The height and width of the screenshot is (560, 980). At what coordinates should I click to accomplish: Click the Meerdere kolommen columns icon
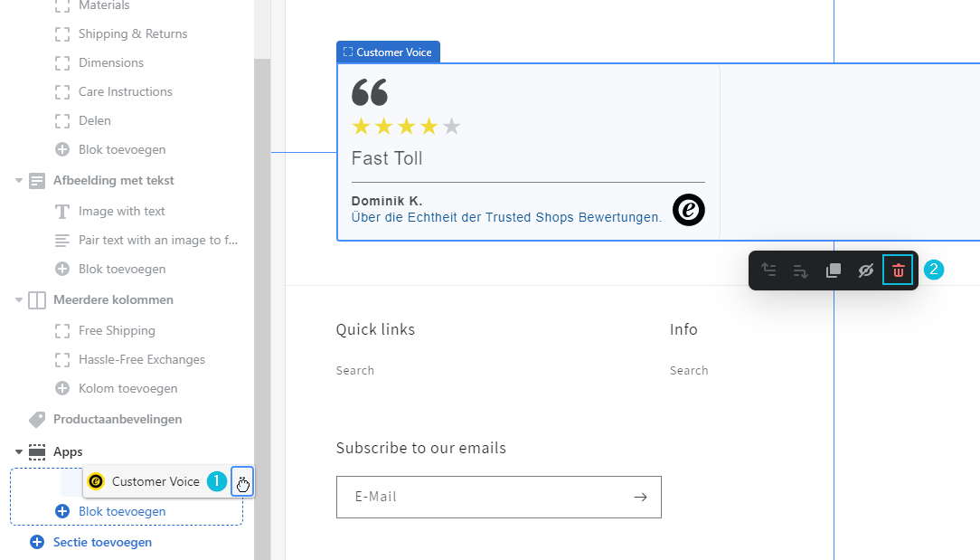(x=37, y=299)
